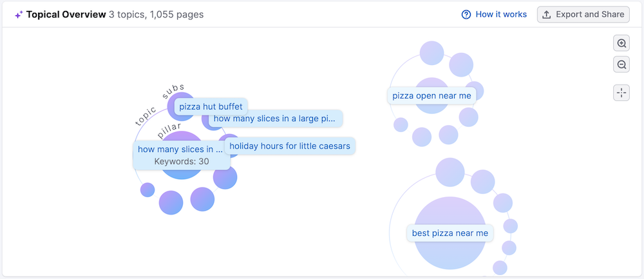Select the how many slices in a large pi... label
The height and width of the screenshot is (279, 644).
[274, 119]
